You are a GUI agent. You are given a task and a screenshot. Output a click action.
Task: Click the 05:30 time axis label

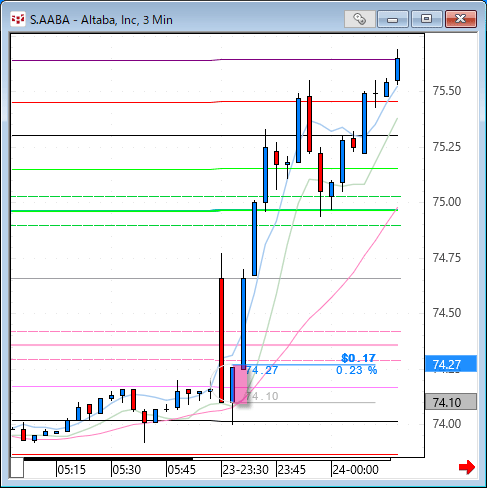click(x=126, y=470)
